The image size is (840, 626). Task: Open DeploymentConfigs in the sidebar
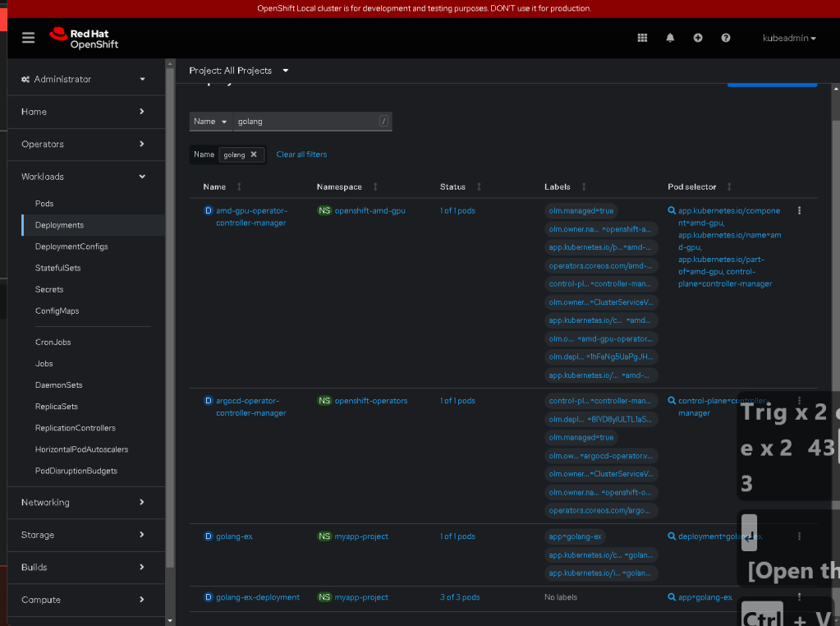coord(71,246)
